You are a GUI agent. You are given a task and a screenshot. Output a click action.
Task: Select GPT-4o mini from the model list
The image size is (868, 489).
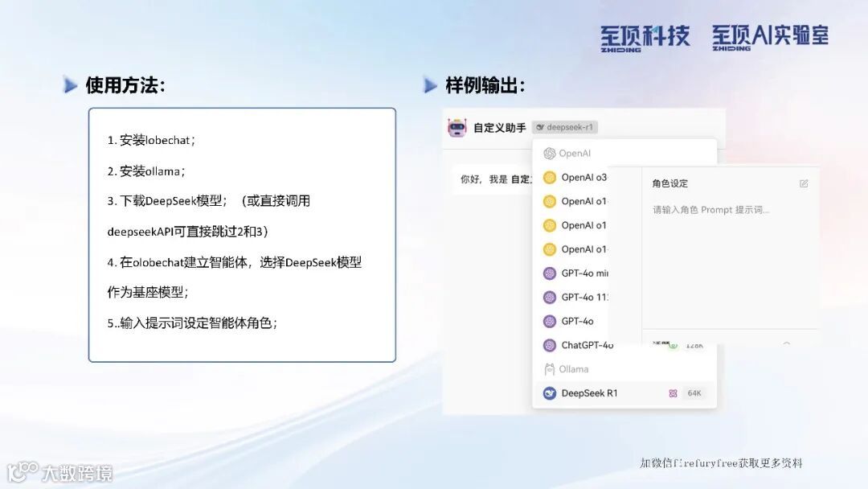pyautogui.click(x=575, y=273)
